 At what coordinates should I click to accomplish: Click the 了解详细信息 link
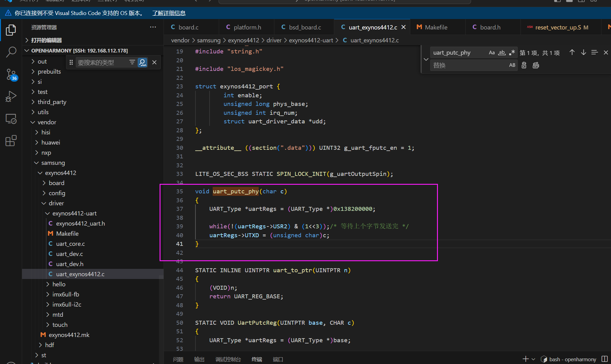(169, 13)
